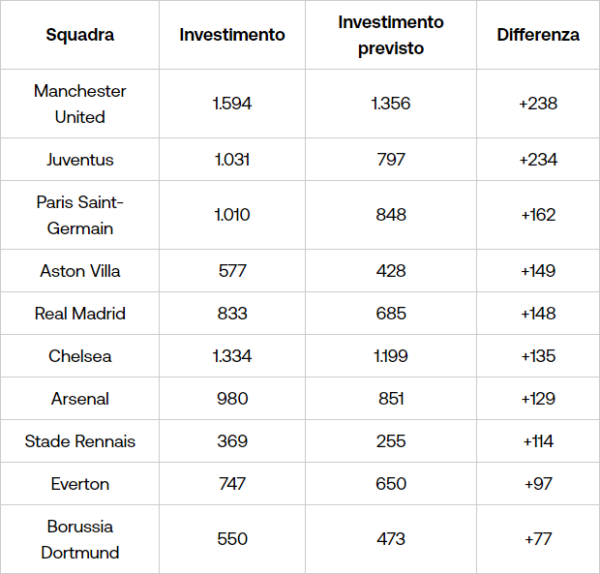Click the Squadra column header
Viewport: 600px width, 574px height.
click(x=80, y=35)
